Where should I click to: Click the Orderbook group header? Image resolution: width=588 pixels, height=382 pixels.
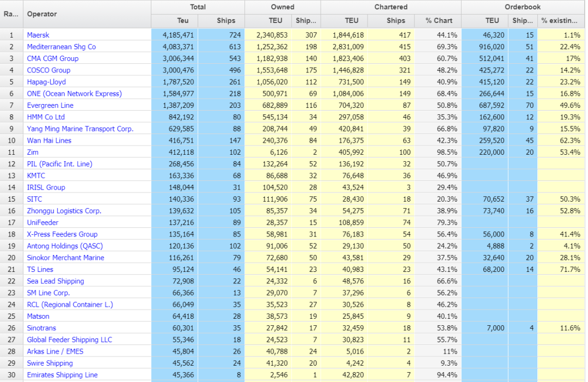point(522,7)
